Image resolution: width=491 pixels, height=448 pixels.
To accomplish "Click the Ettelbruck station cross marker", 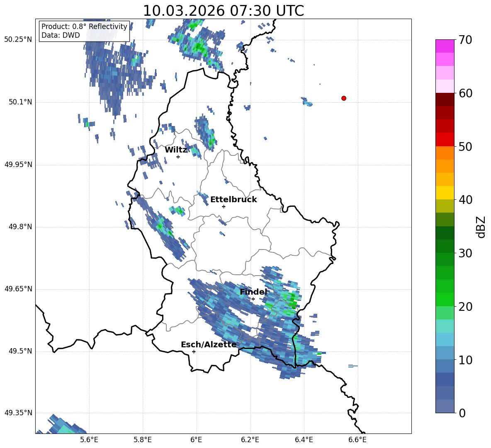I will click(x=224, y=206).
